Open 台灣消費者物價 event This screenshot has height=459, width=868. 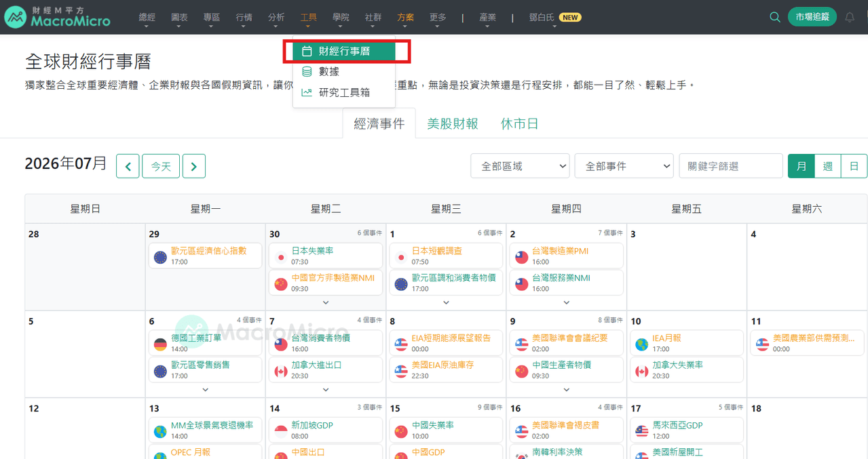click(x=326, y=342)
